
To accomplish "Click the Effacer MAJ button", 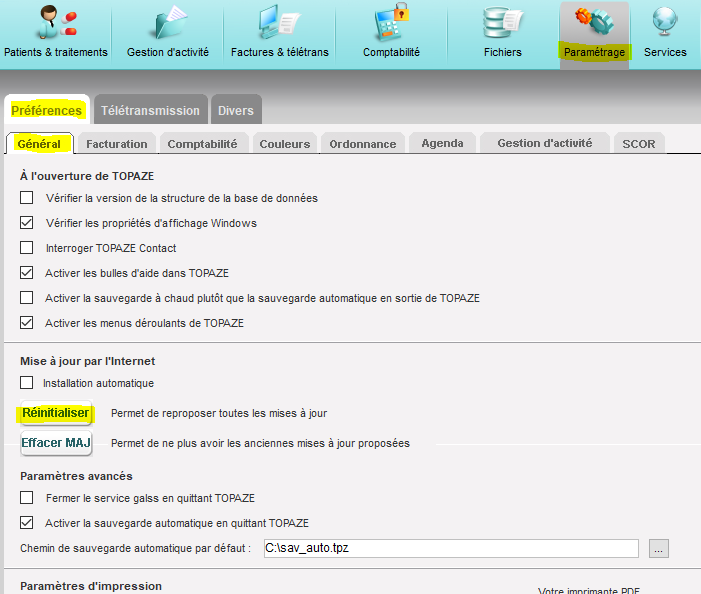I will pos(56,443).
